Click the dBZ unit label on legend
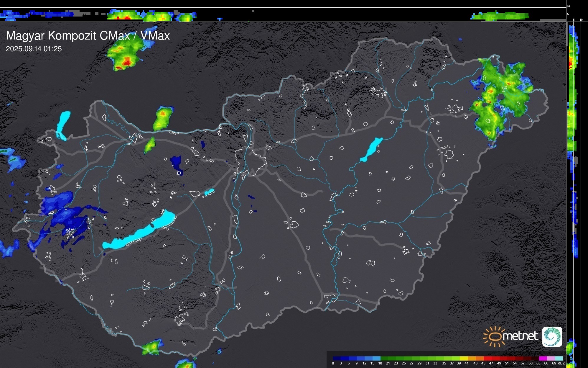Image resolution: width=588 pixels, height=368 pixels. tap(561, 363)
